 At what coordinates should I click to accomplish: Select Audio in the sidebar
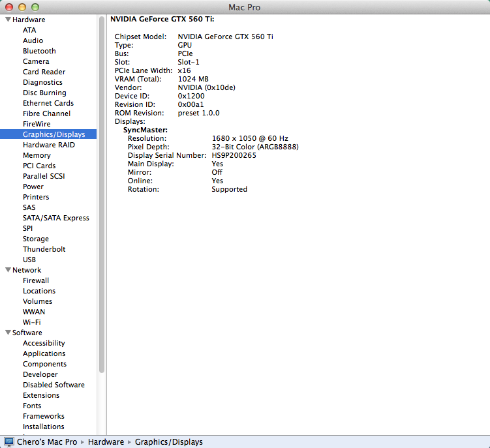(x=33, y=40)
